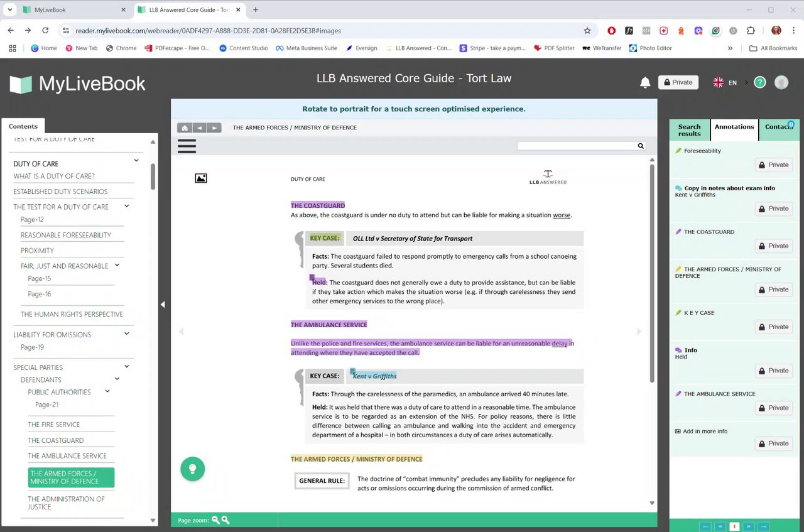Go to next section with right arrow button
This screenshot has height=532, width=804.
point(214,128)
